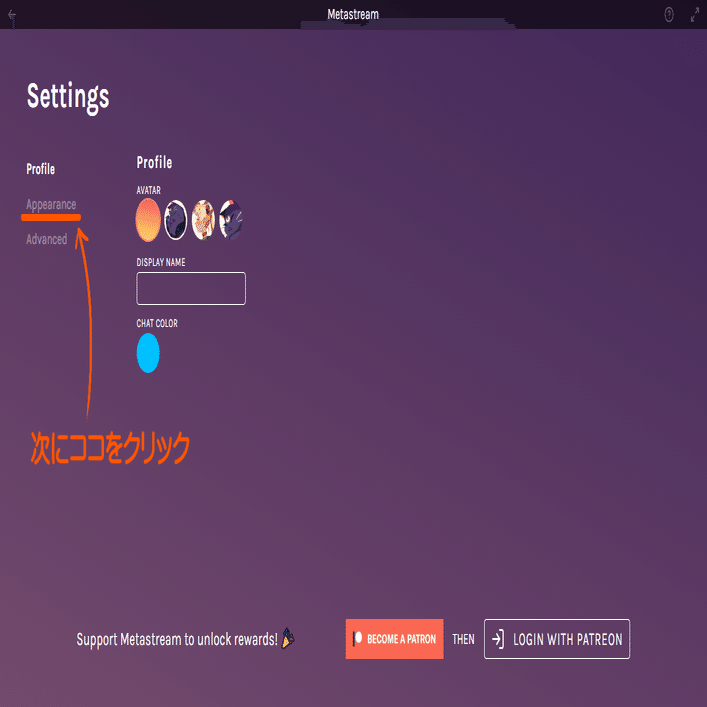Click the DISPLAY NAME label
Screen dimensions: 707x707
tap(161, 262)
